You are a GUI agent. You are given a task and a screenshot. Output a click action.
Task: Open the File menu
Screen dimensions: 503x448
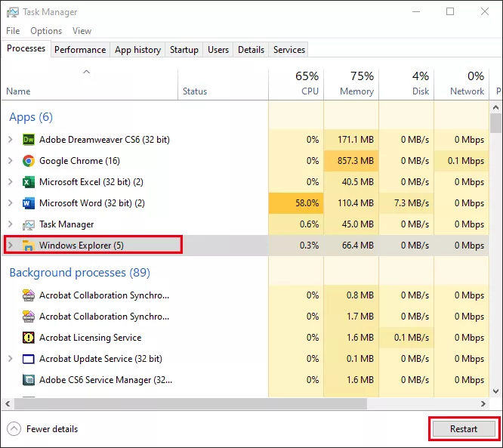coord(13,31)
